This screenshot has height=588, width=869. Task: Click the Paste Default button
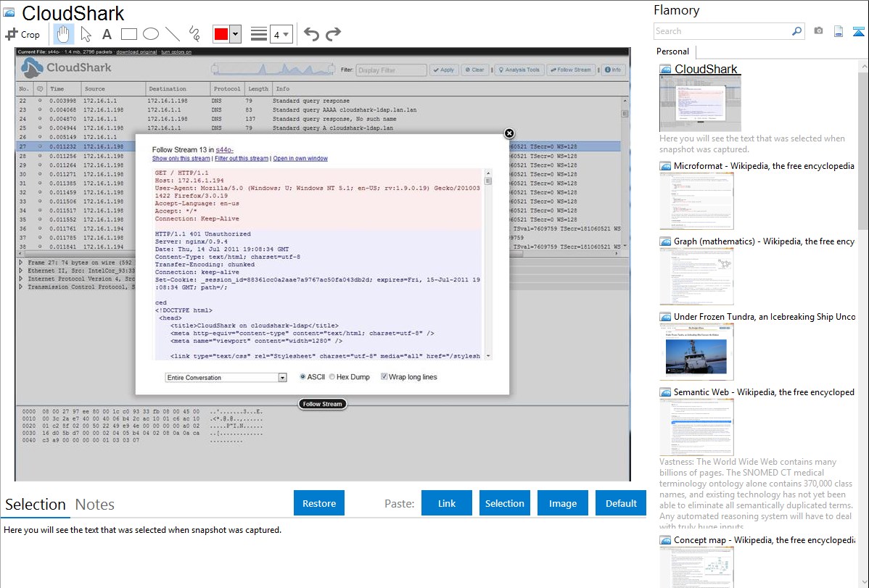coord(621,503)
